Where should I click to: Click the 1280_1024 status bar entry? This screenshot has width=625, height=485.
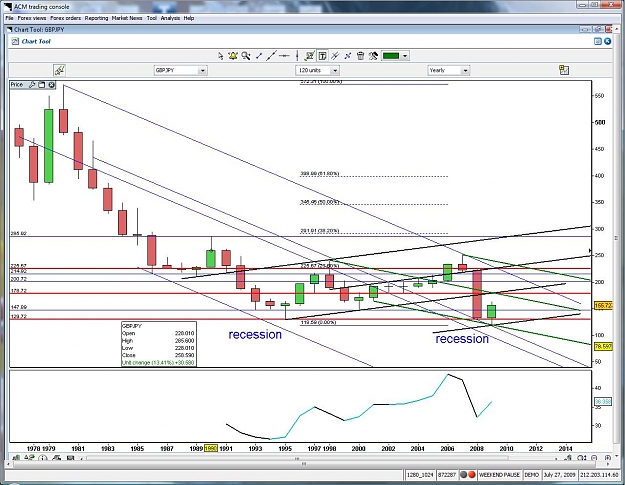click(420, 475)
